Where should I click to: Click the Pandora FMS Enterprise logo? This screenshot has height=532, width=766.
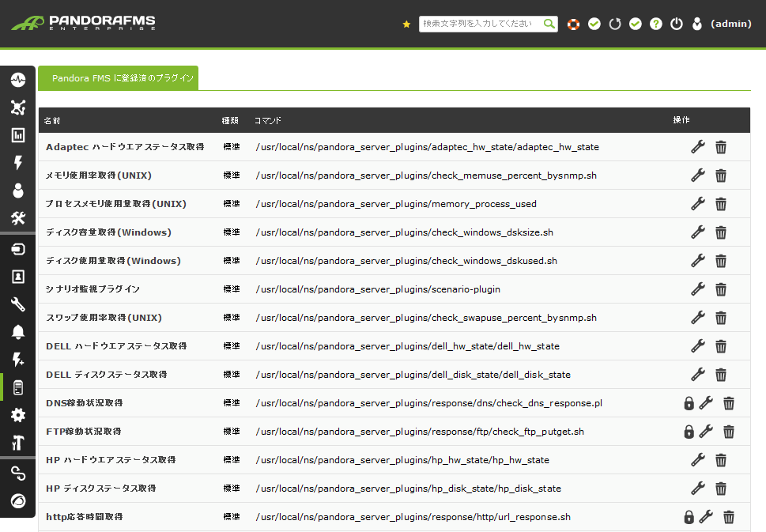coord(84,23)
